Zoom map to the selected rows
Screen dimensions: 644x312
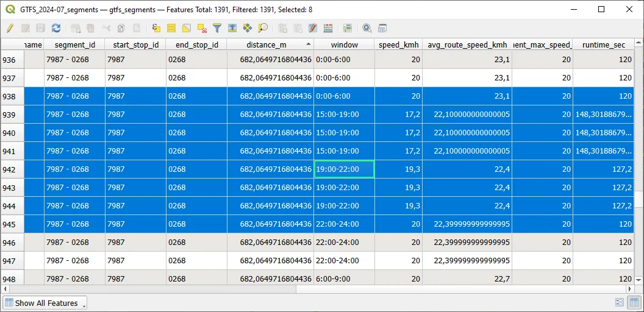click(x=263, y=28)
